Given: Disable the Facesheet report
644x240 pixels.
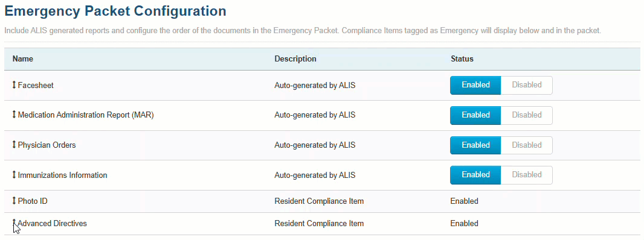Looking at the screenshot, I should [x=527, y=86].
